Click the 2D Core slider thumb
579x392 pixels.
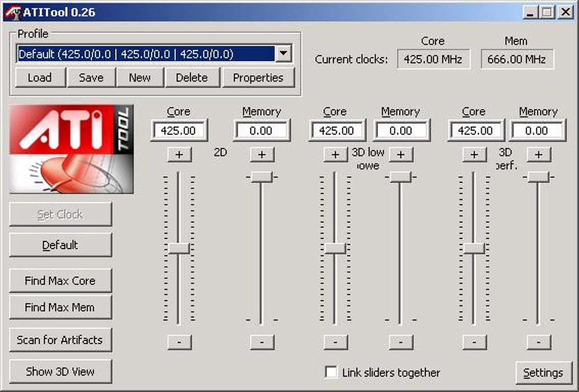(x=179, y=248)
